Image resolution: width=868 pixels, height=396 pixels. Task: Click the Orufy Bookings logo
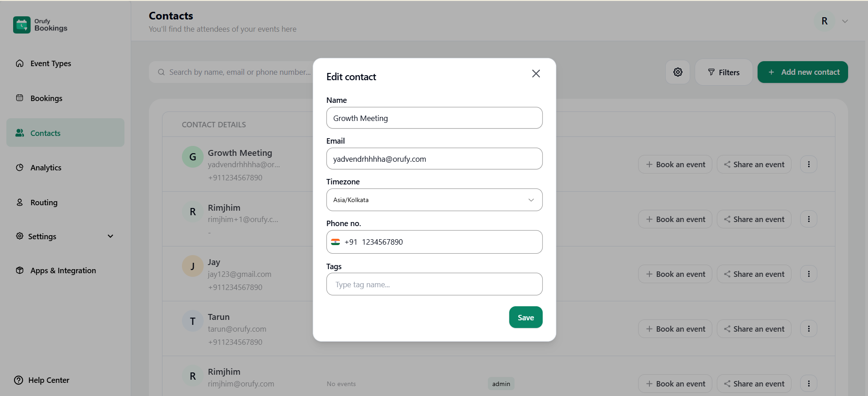tap(22, 25)
